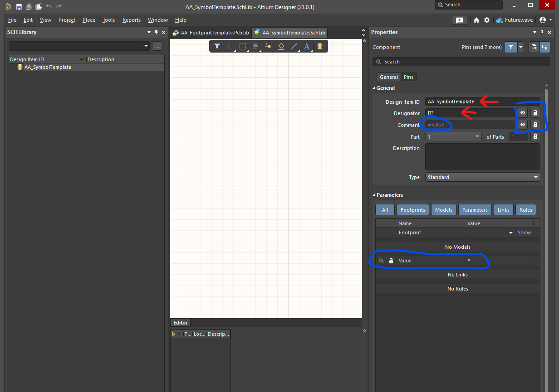This screenshot has width=559, height=392.
Task: Redo the last action
Action: pyautogui.click(x=59, y=7)
